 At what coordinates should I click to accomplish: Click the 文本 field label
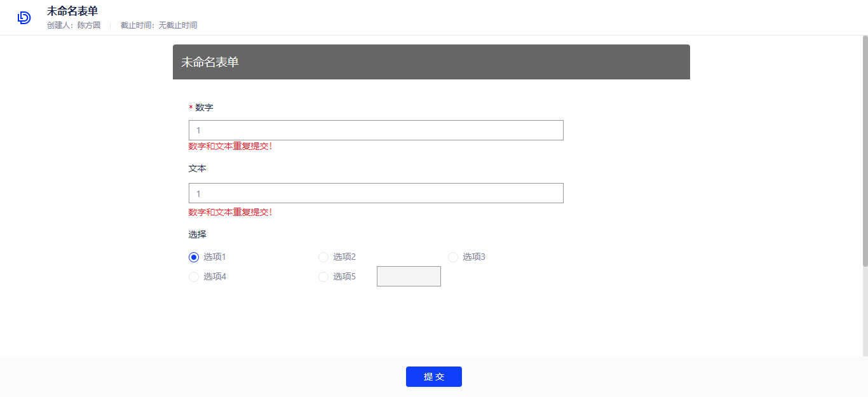196,168
